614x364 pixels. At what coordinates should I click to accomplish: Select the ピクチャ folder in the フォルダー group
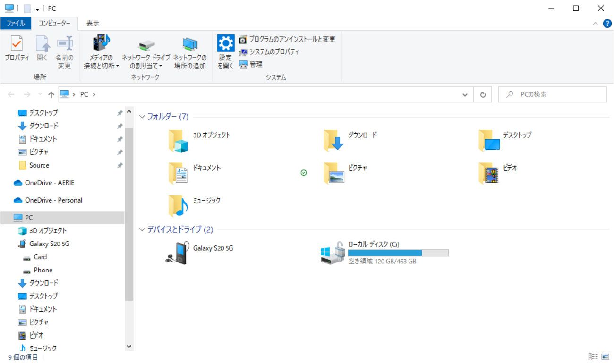345,173
